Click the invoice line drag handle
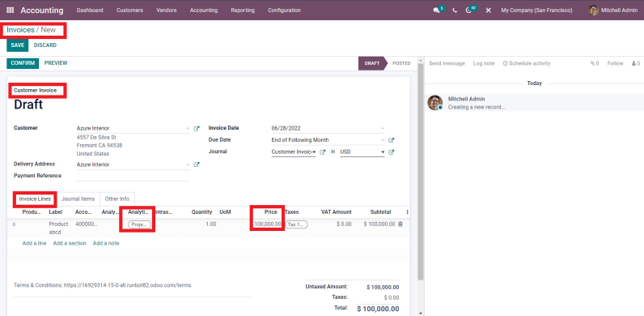This screenshot has height=316, width=644. 15,224
